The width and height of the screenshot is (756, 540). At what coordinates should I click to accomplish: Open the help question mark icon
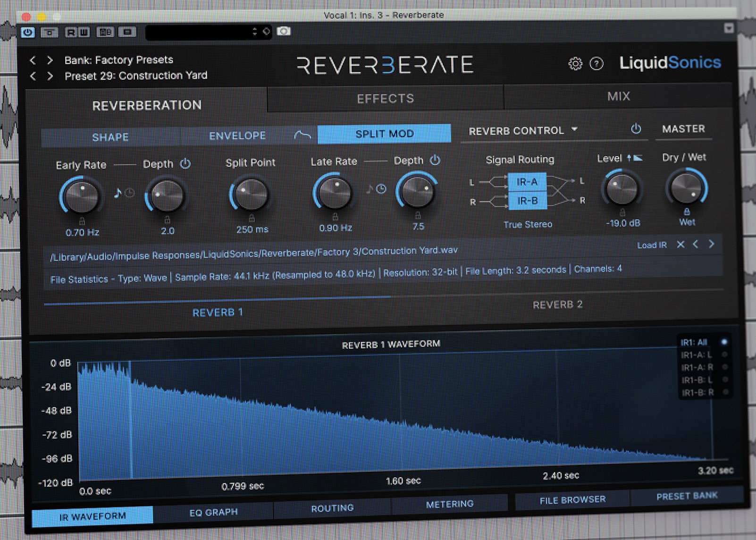[x=596, y=63]
